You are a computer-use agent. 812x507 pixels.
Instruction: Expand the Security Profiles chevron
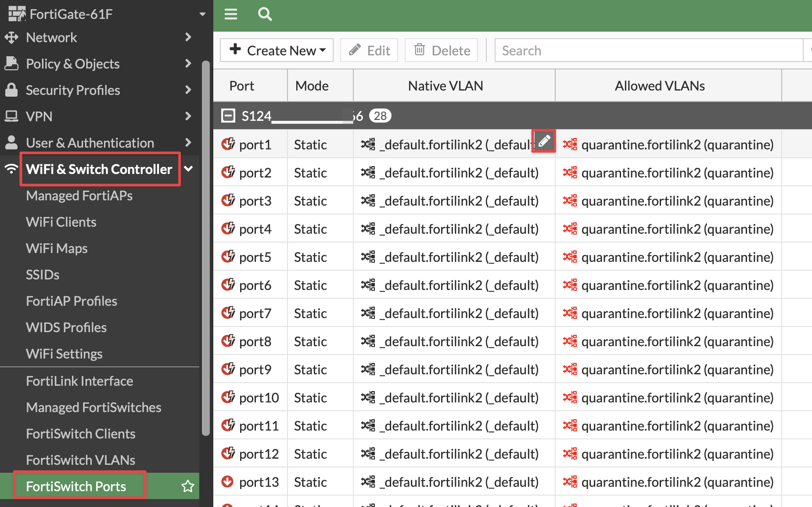pos(188,90)
